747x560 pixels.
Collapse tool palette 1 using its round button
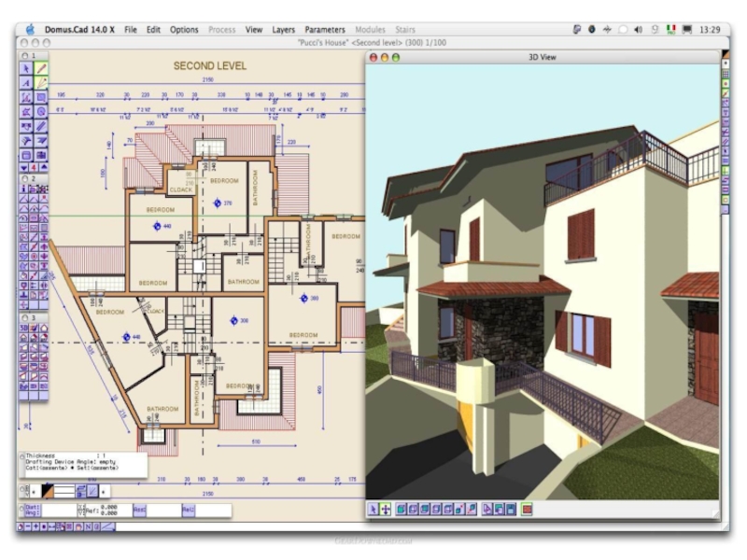pos(25,56)
